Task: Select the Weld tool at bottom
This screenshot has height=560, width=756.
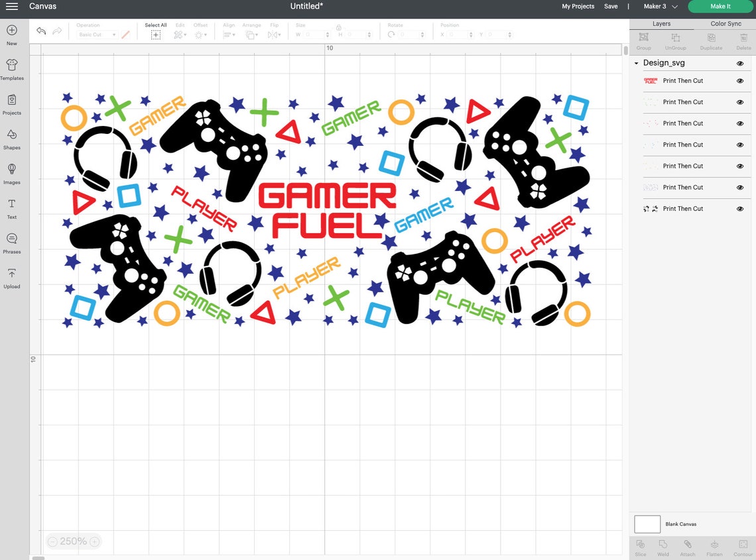Action: click(663, 547)
